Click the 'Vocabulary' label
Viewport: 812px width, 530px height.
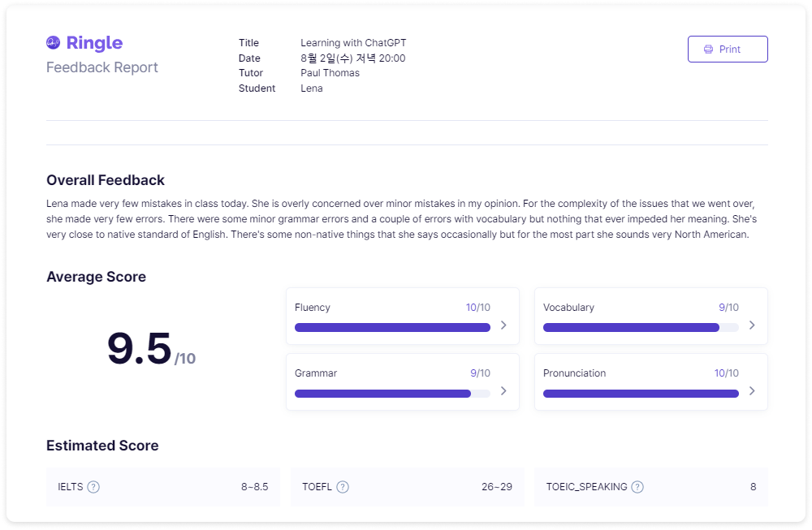click(x=568, y=308)
